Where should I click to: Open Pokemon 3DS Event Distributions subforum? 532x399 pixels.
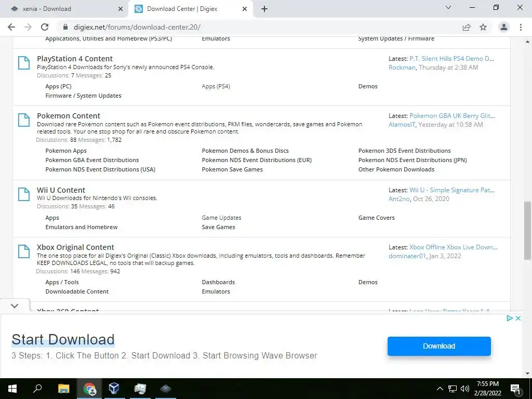tap(404, 151)
